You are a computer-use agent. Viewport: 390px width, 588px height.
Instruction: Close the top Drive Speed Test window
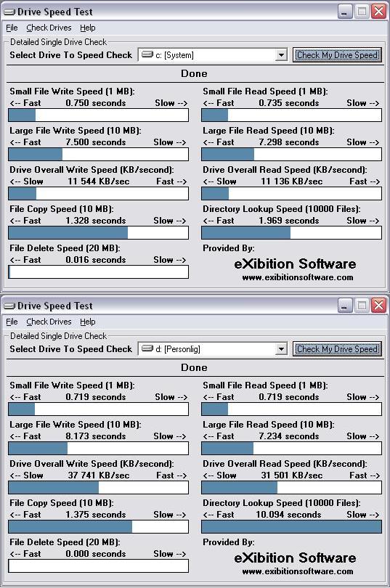[x=379, y=12]
